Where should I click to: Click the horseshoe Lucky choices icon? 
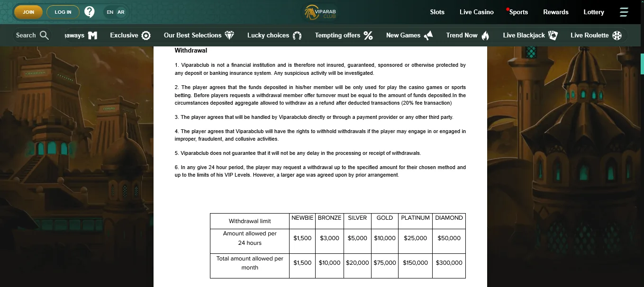(x=297, y=36)
